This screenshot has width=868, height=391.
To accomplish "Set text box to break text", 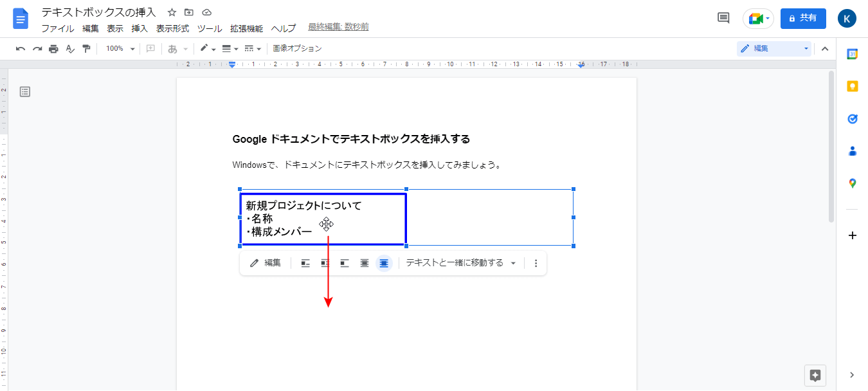I will click(345, 263).
